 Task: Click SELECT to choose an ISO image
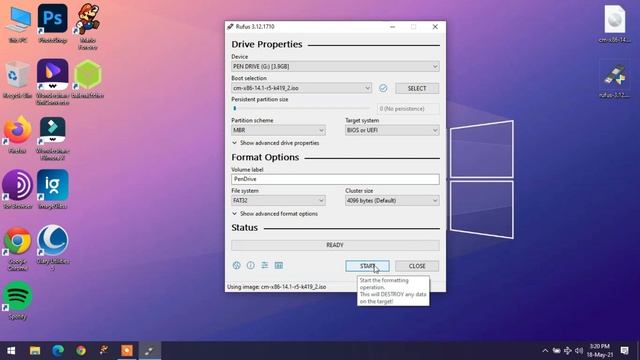[417, 88]
